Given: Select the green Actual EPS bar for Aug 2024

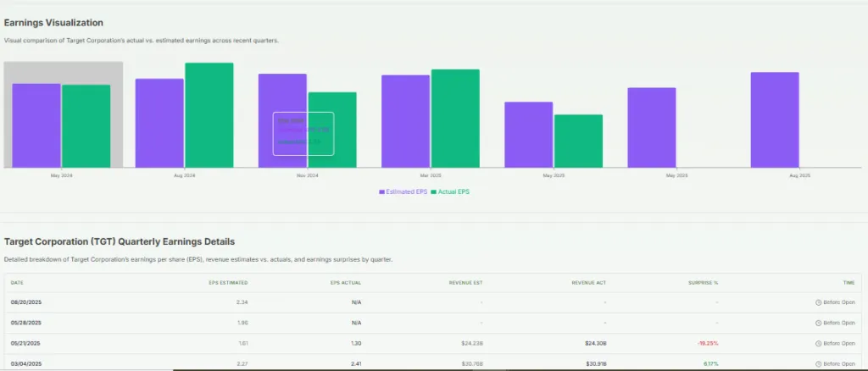Looking at the screenshot, I should coord(209,115).
